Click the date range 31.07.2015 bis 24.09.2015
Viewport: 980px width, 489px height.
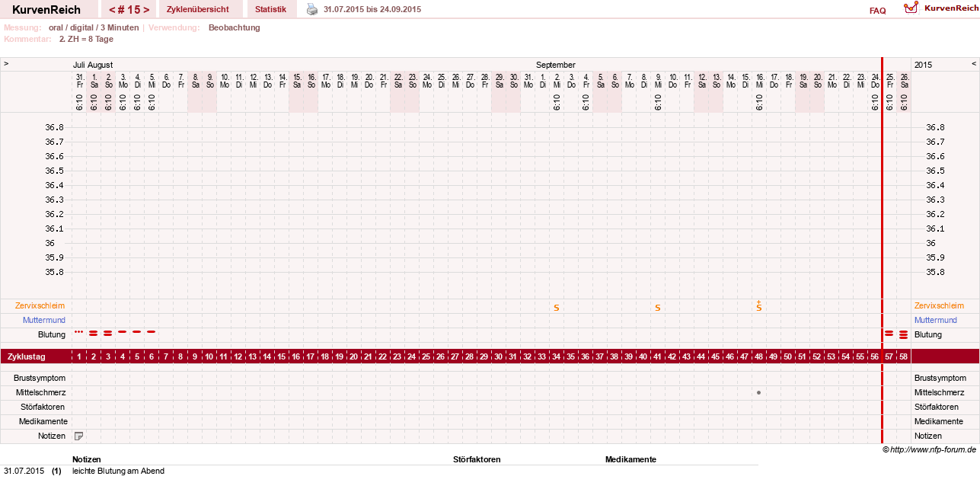(372, 9)
